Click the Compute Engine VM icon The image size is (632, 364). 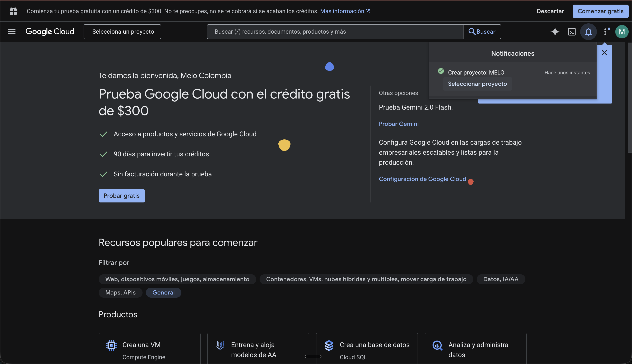point(111,345)
